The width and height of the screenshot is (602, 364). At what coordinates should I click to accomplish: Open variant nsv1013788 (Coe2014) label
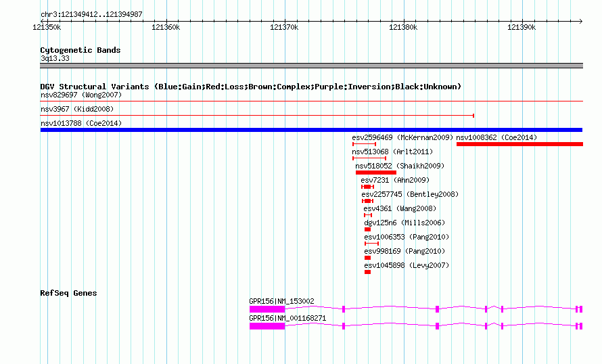coord(81,123)
